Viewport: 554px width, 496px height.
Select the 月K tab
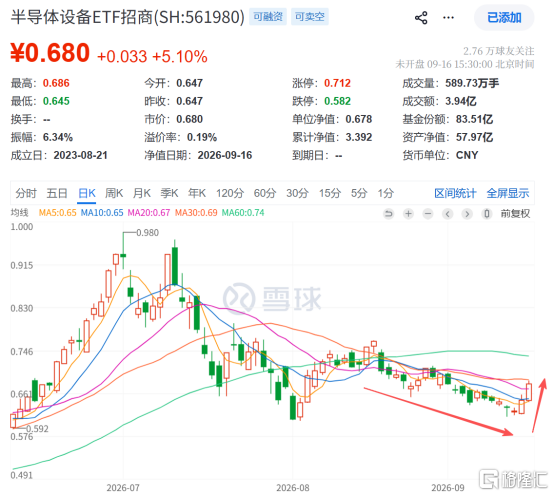pos(142,193)
